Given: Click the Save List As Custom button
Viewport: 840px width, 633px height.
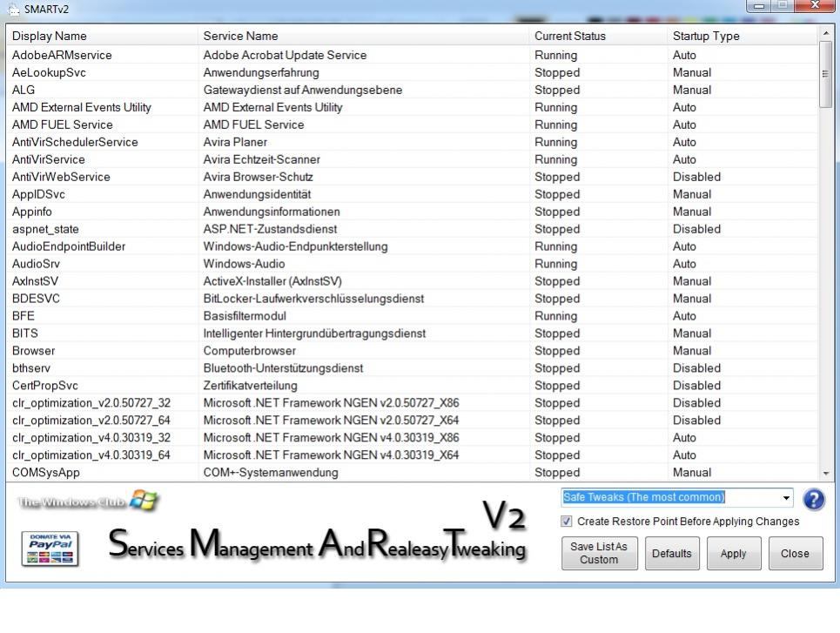Looking at the screenshot, I should click(x=599, y=553).
